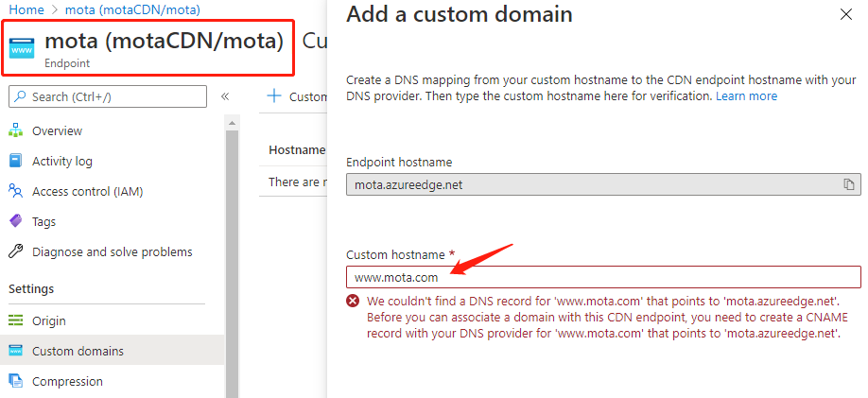Open the Origin settings item
The width and height of the screenshot is (868, 398).
(49, 320)
